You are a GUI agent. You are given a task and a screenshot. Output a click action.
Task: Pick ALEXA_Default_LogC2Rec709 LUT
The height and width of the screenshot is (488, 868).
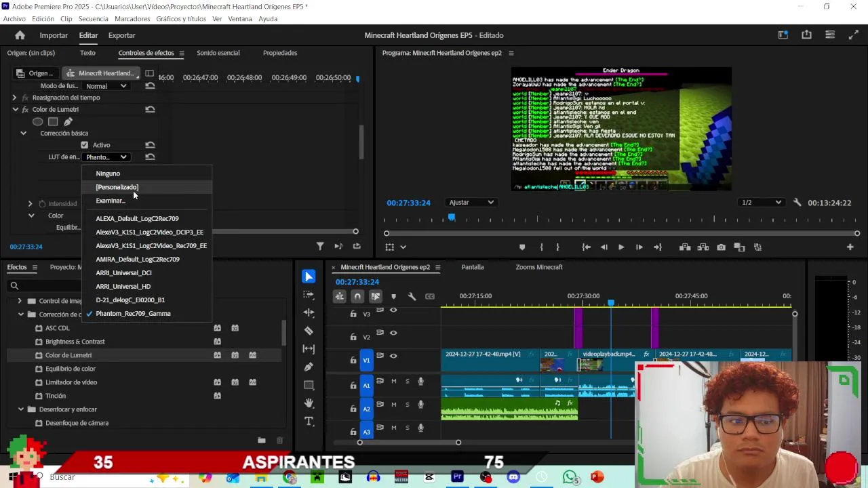[137, 219]
